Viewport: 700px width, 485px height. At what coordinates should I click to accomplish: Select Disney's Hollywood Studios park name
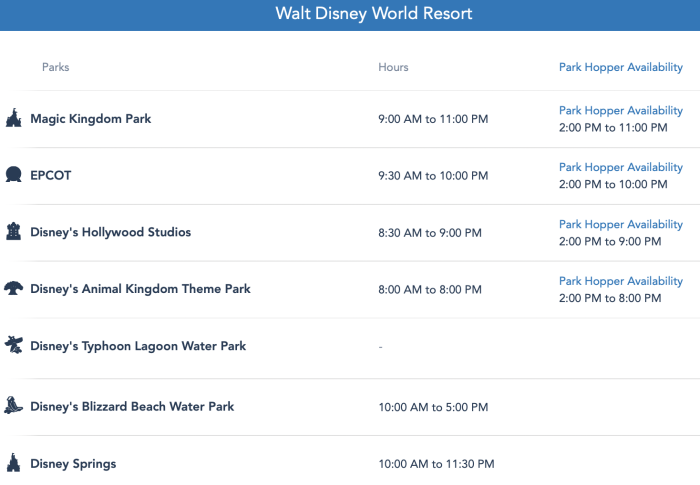point(111,232)
